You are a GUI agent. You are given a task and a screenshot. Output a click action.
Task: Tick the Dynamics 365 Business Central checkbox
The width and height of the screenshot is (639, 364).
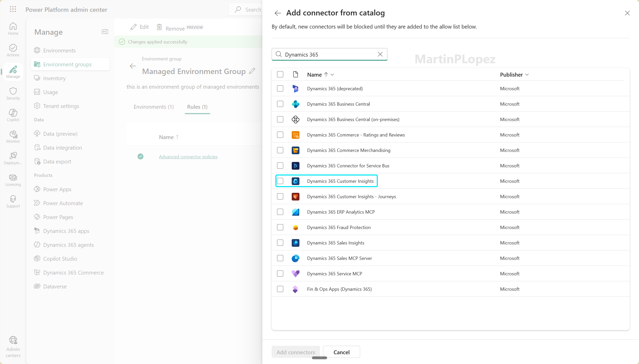tap(280, 104)
